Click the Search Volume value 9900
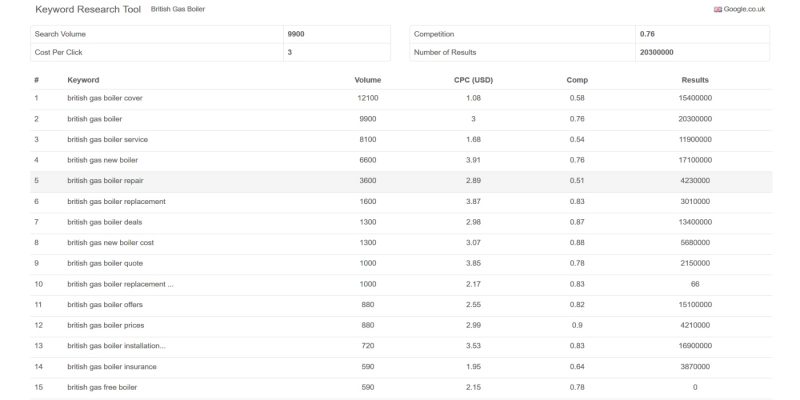 pos(297,34)
